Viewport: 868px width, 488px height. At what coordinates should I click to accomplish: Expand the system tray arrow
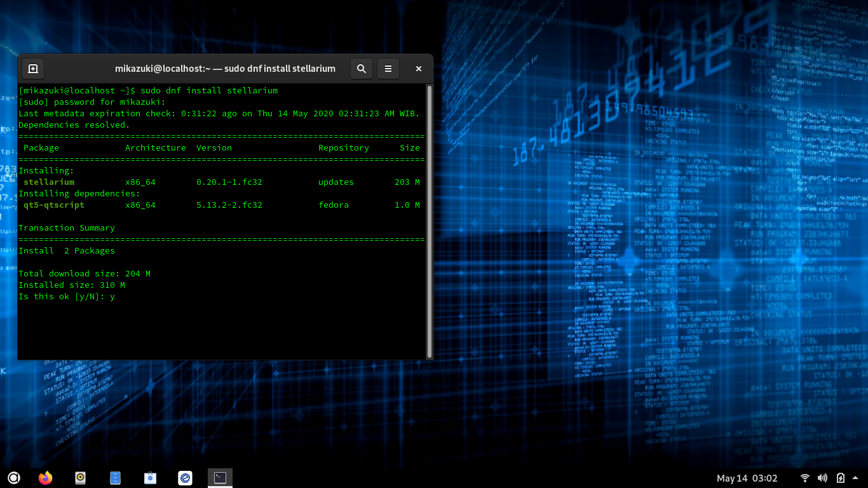point(855,478)
